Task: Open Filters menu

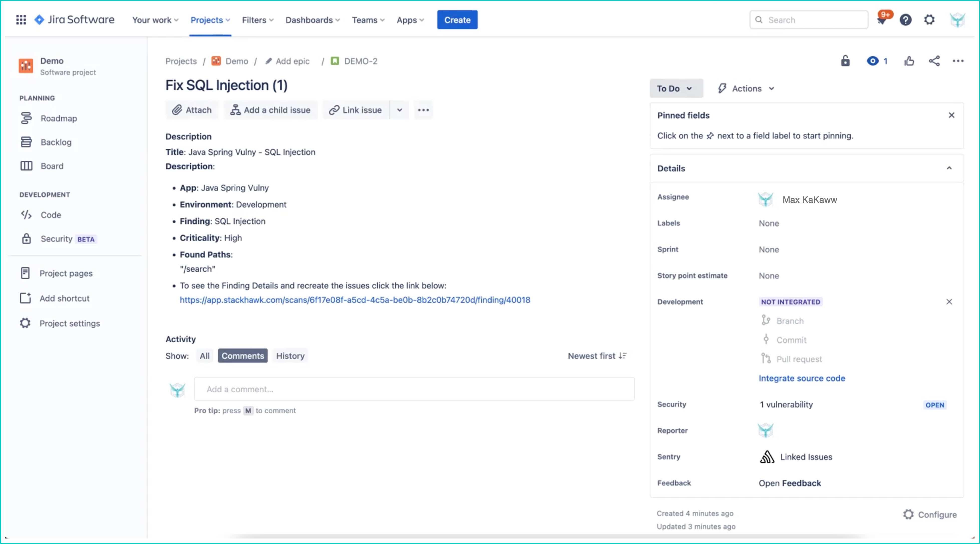Action: 258,20
